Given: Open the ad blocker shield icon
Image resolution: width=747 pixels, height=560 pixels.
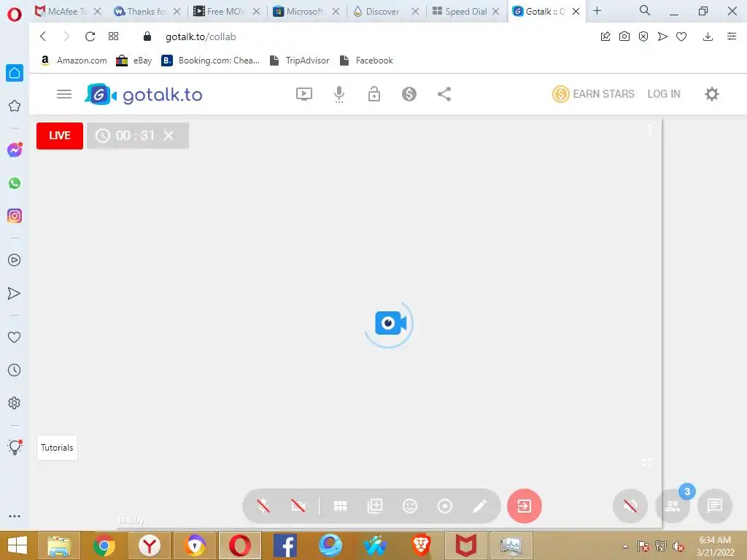Looking at the screenshot, I should pos(643,36).
